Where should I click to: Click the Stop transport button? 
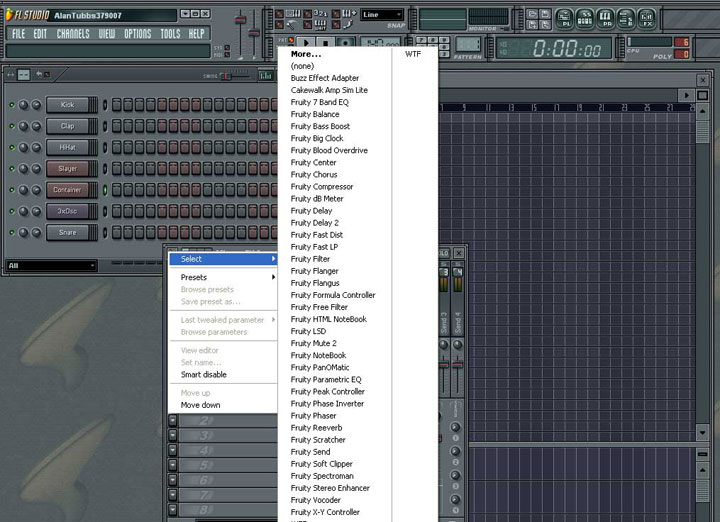pyautogui.click(x=325, y=43)
